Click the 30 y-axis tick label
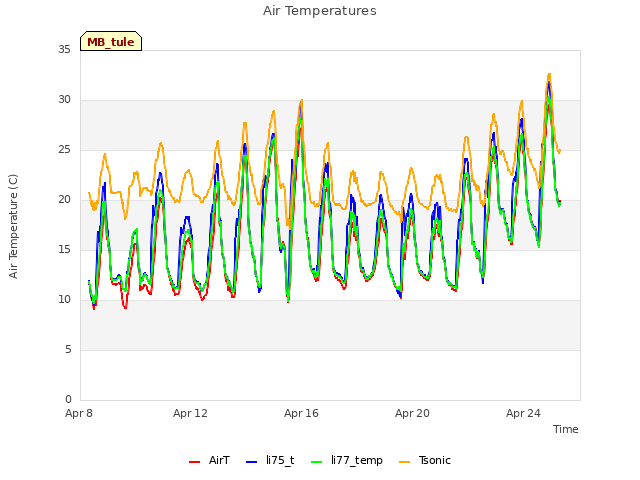The width and height of the screenshot is (640, 480). coord(64,100)
